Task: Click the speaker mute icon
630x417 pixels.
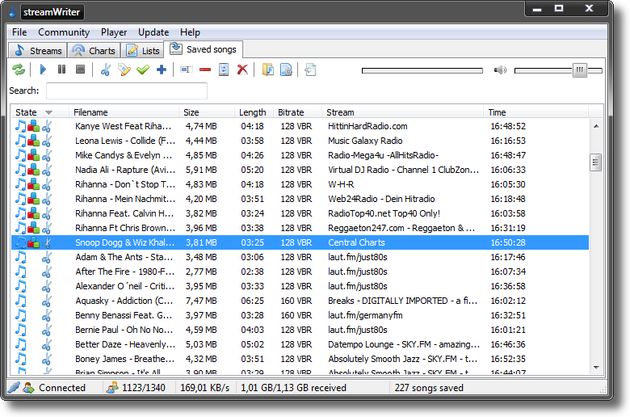Action: (500, 70)
